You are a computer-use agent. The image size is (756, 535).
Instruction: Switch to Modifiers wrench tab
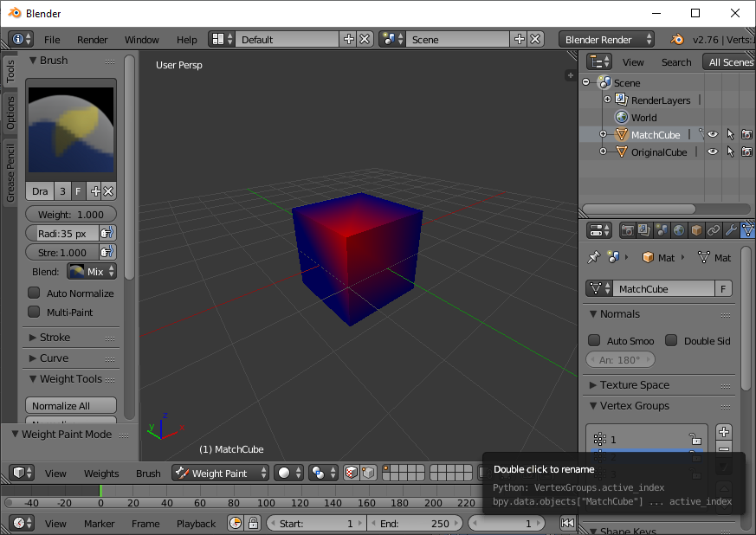[x=731, y=230]
